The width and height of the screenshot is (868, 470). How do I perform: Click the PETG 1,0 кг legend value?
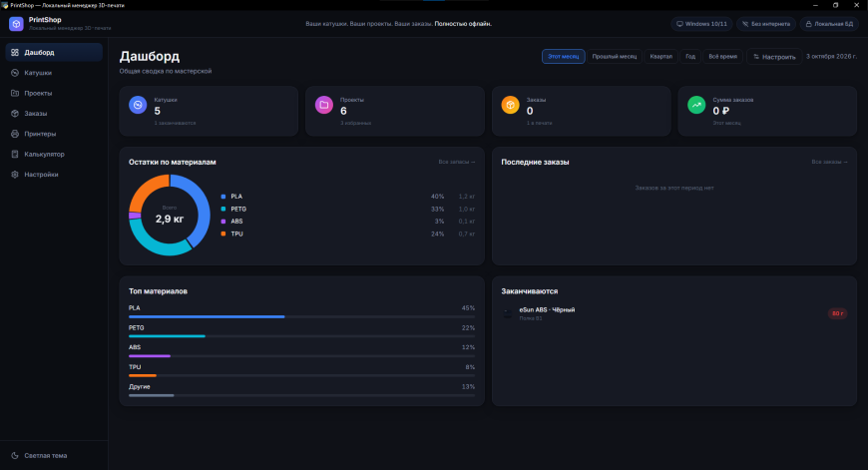click(467, 210)
